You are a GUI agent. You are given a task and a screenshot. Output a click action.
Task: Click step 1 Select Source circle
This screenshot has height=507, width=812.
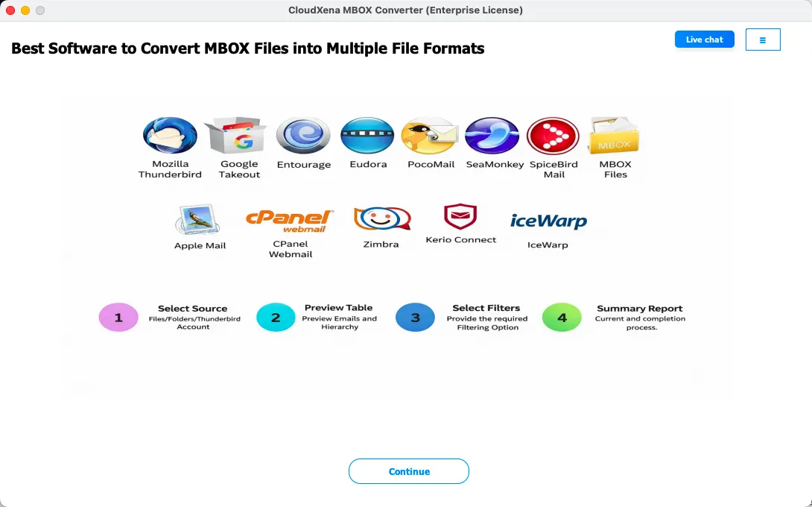[x=118, y=318]
